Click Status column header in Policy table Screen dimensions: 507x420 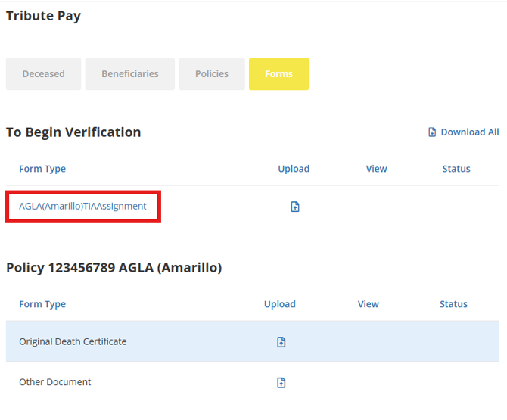[453, 304]
